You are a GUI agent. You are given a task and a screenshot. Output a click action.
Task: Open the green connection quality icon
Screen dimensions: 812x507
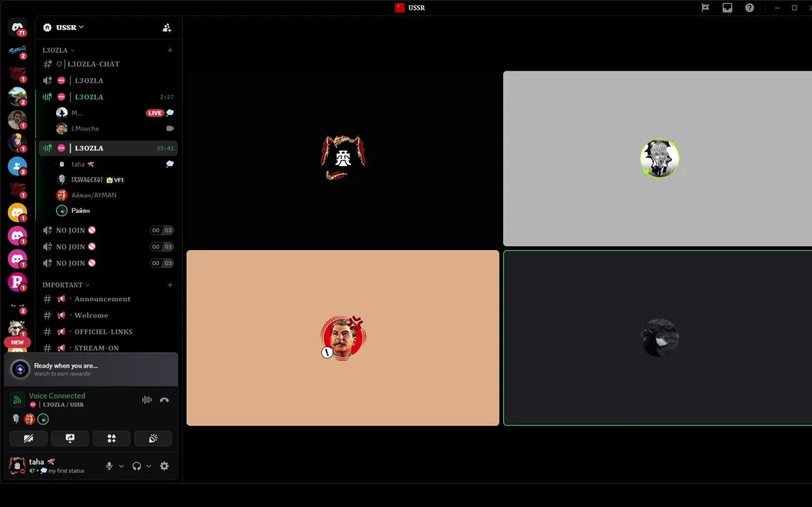point(17,400)
